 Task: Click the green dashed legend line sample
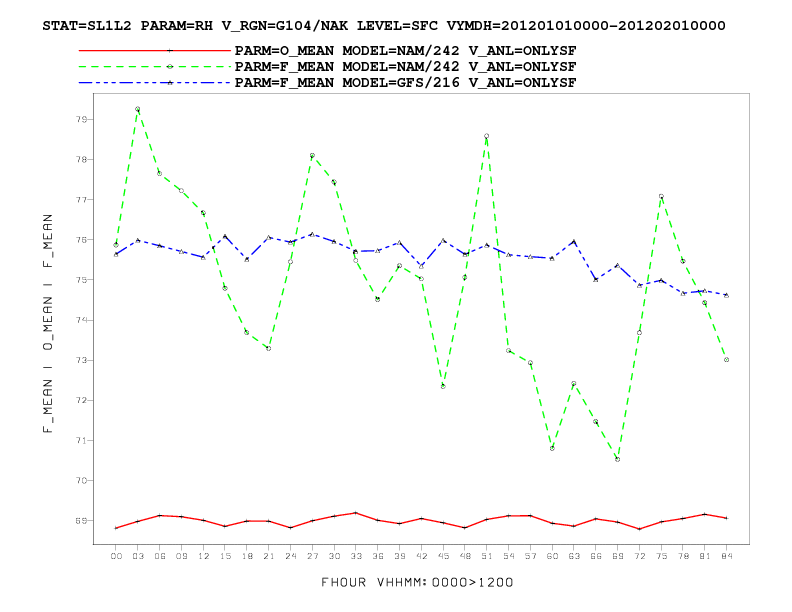(155, 67)
